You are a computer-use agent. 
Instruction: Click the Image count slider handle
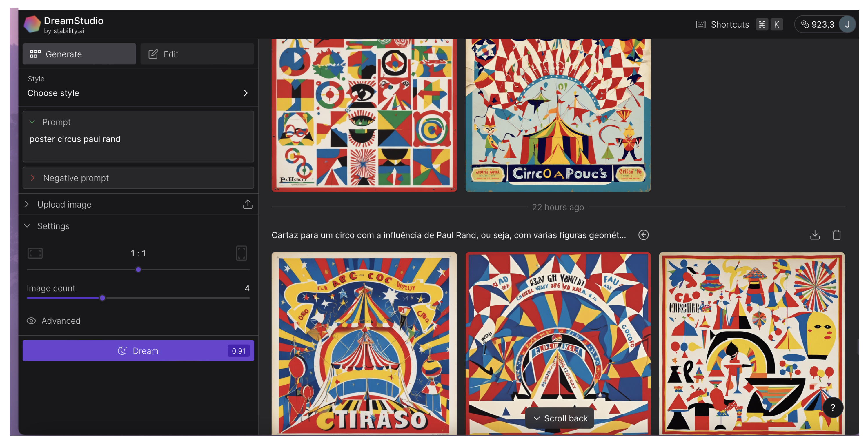(102, 298)
